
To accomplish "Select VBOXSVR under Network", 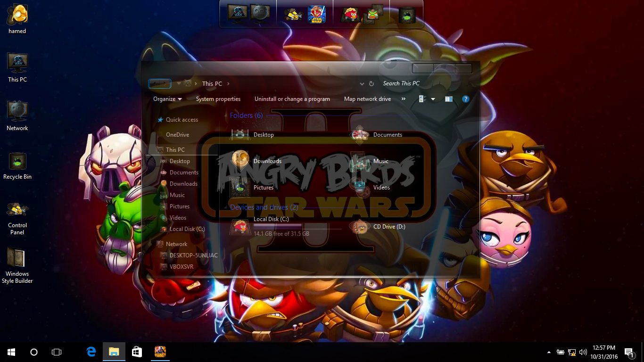I will pyautogui.click(x=182, y=267).
